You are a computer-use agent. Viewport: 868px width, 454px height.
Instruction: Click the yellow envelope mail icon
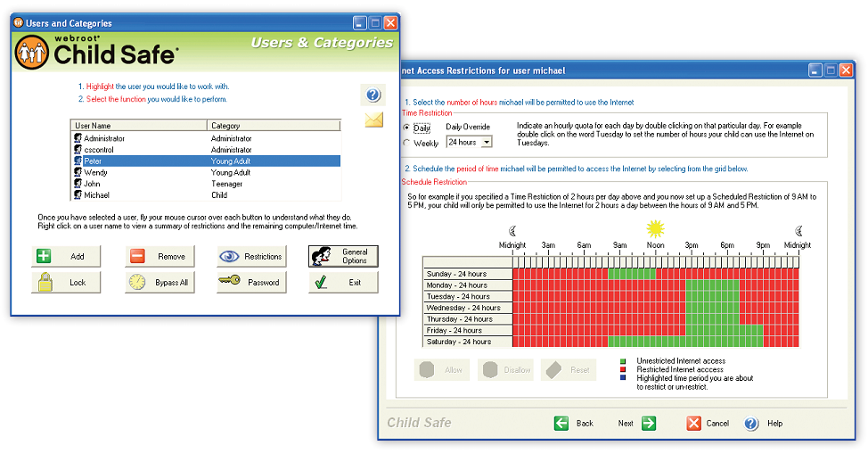(373, 120)
